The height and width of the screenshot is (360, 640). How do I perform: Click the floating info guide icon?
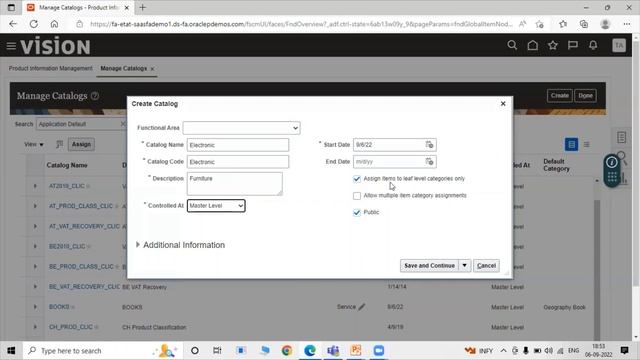[x=611, y=162]
